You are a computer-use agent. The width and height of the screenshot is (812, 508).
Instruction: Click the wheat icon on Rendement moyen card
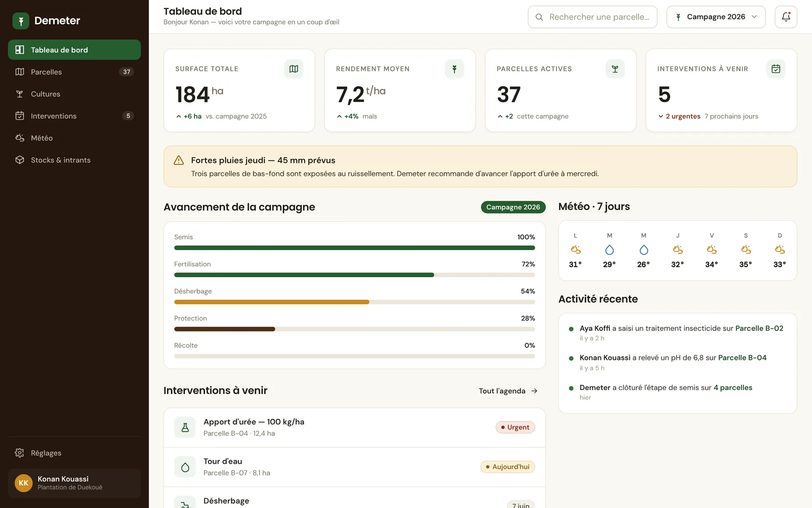tap(454, 69)
